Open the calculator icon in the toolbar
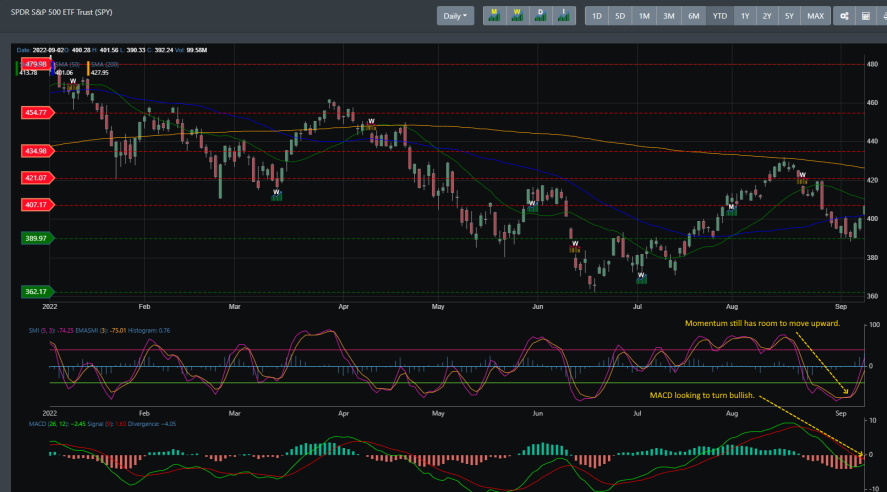Image resolution: width=887 pixels, height=492 pixels. point(866,16)
